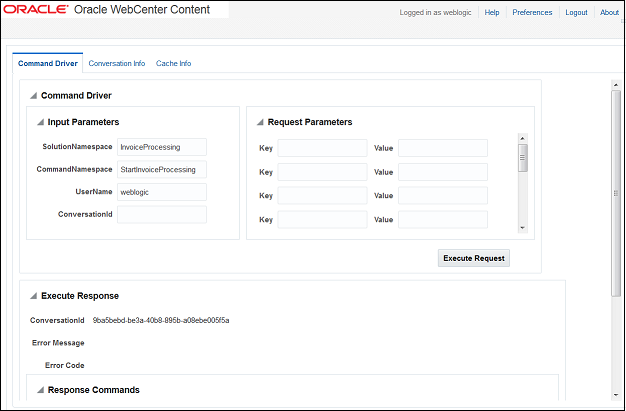Click the main page scrollbar down arrow
This screenshot has width=626, height=411.
click(x=616, y=395)
